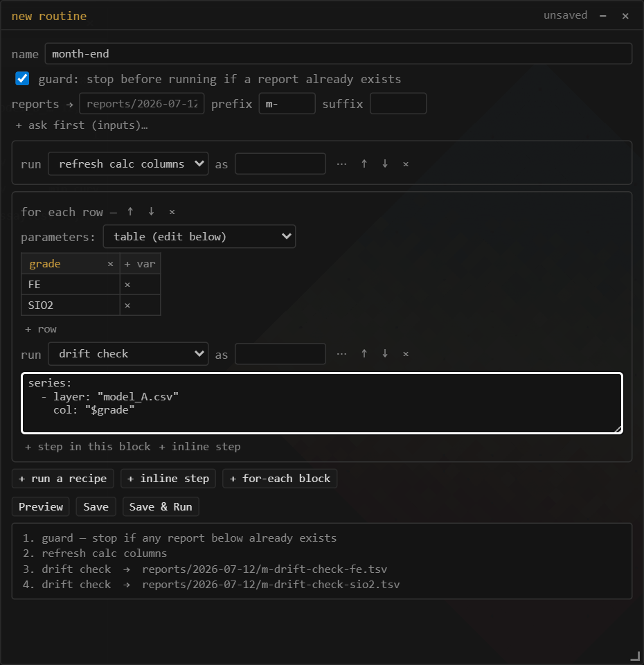
Task: Click preview line '1. guard — stop if any report'
Action: coord(180,538)
